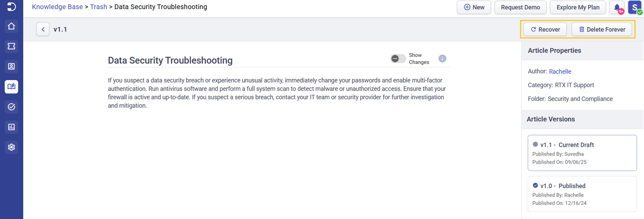Open the Settings gear icon in sidebar
The height and width of the screenshot is (219, 644).
pyautogui.click(x=11, y=147)
